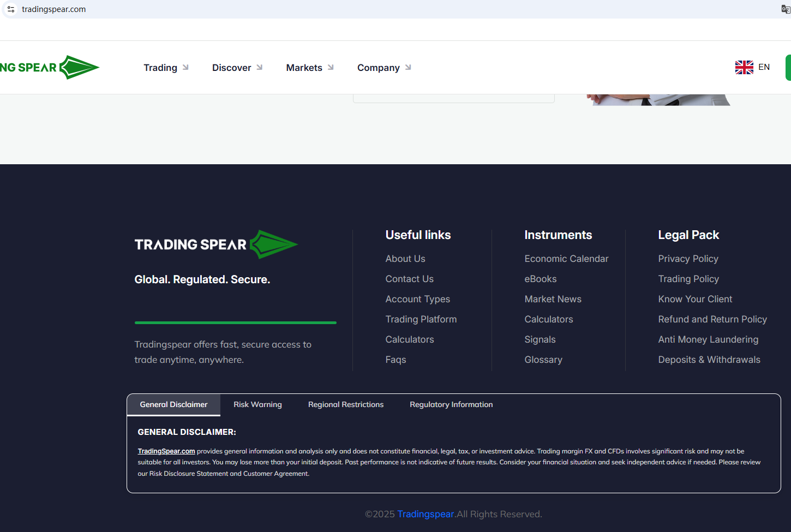Image resolution: width=791 pixels, height=532 pixels.
Task: Click the site info icon in address bar
Action: point(11,9)
